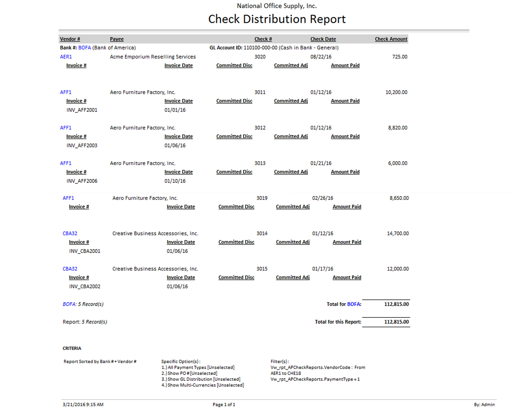This screenshot has height=417, width=532.
Task: Select invoice INV_AFF2006 entry
Action: [82, 181]
